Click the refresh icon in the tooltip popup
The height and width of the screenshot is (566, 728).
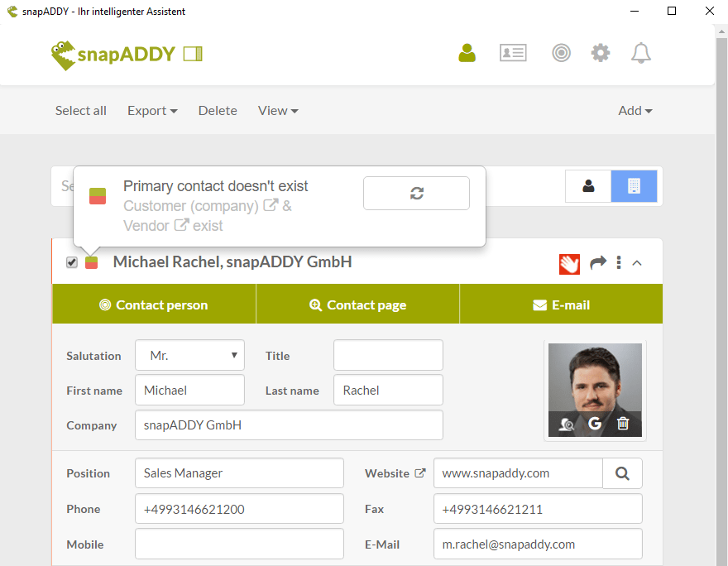point(416,193)
